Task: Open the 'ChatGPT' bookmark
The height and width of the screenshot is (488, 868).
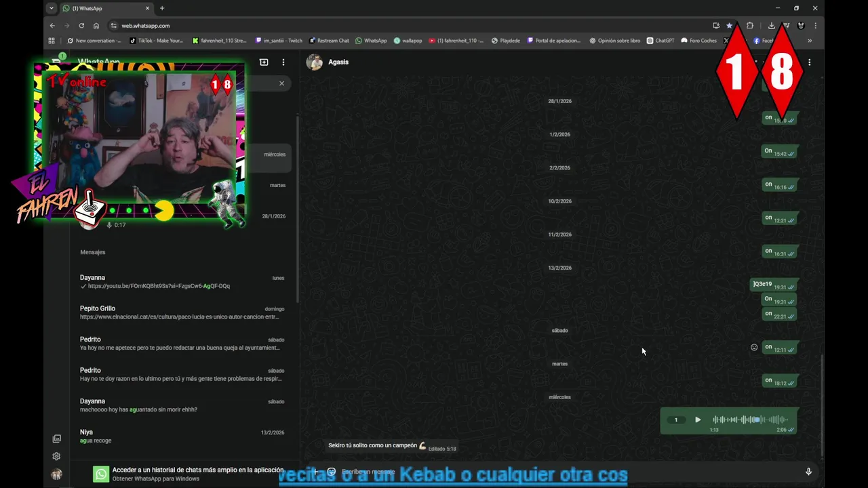Action: (660, 41)
